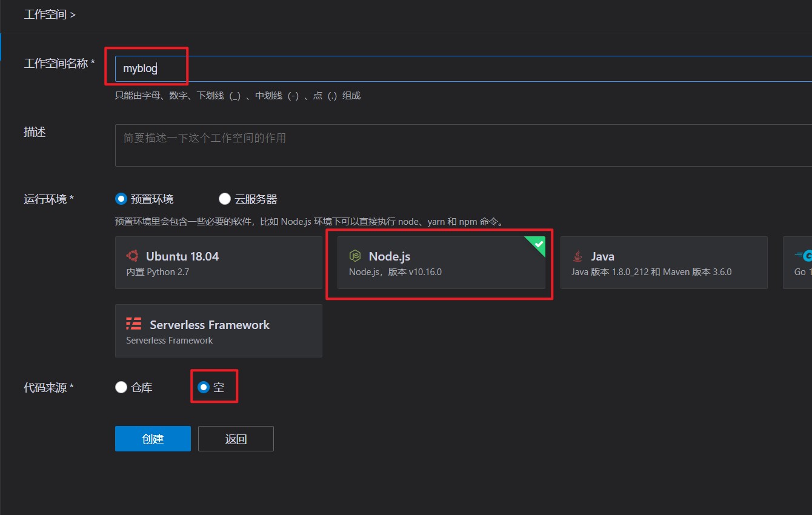Pick the Serverless Framework environment card

tap(219, 331)
